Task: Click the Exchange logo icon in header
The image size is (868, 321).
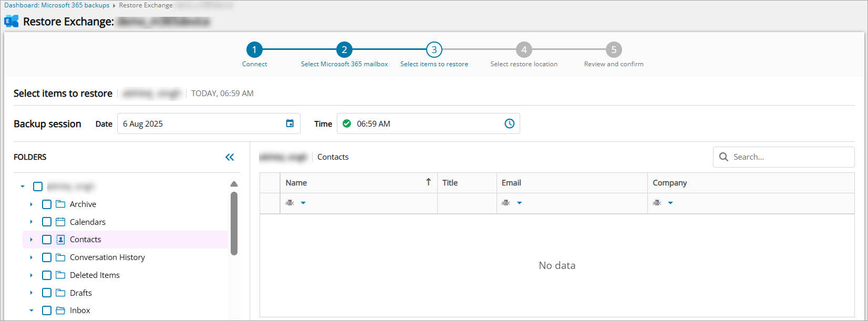Action: click(x=11, y=22)
